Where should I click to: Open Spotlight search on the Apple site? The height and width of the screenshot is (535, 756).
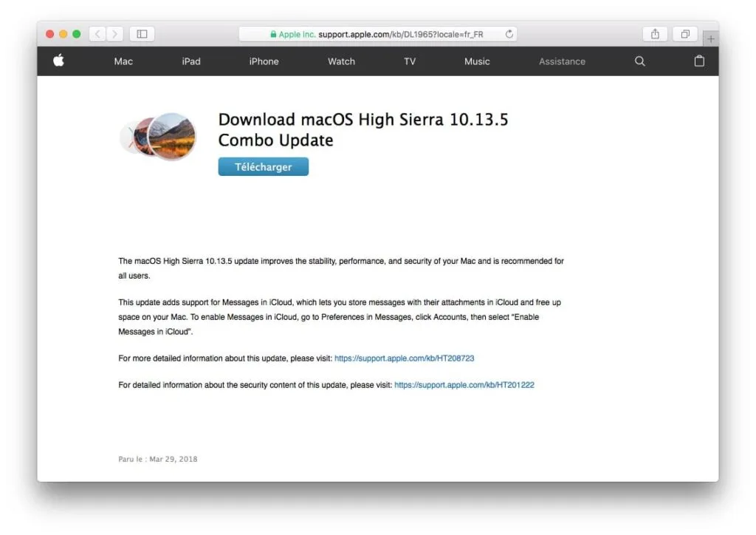pos(639,61)
